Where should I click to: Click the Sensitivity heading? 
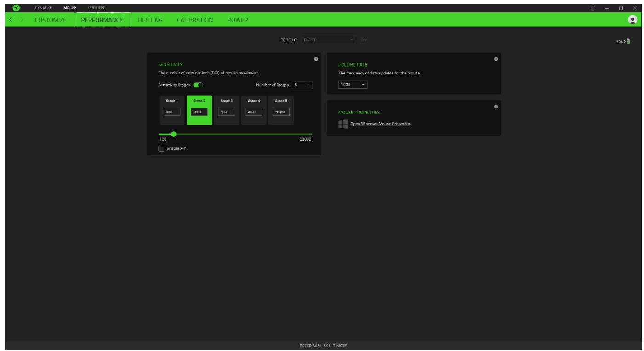pos(171,65)
